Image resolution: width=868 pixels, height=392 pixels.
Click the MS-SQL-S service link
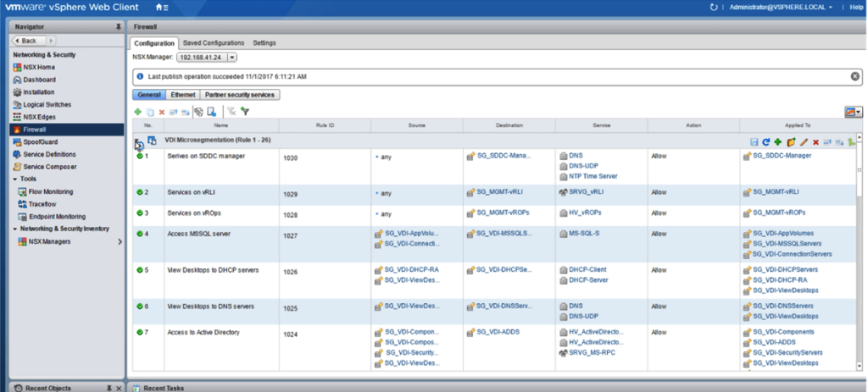[x=584, y=234]
